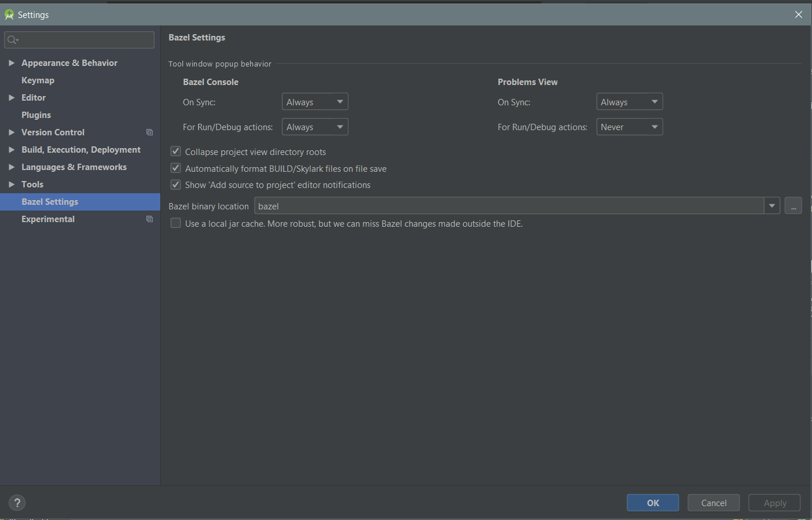
Task: Disable automatic formatting of BUILD/Skylark files
Action: (175, 168)
